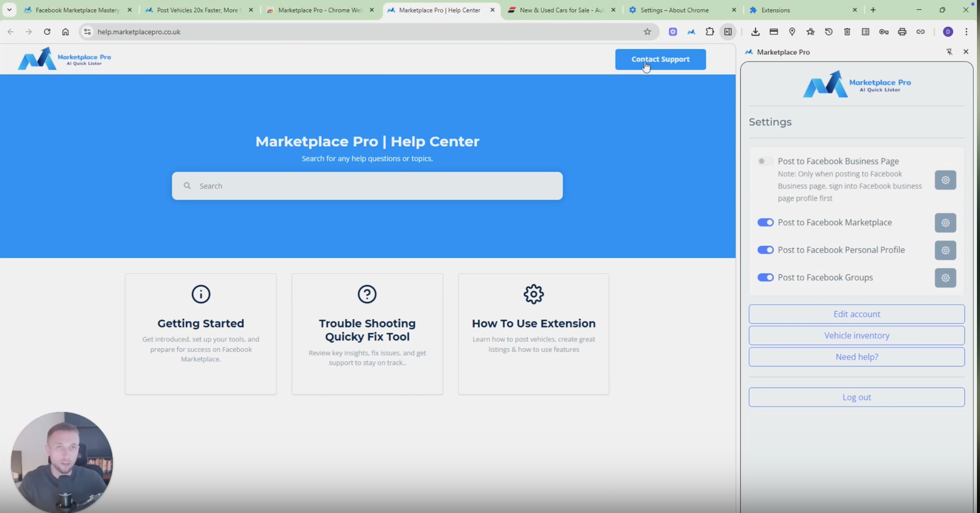Open the password manager key icon

click(883, 32)
